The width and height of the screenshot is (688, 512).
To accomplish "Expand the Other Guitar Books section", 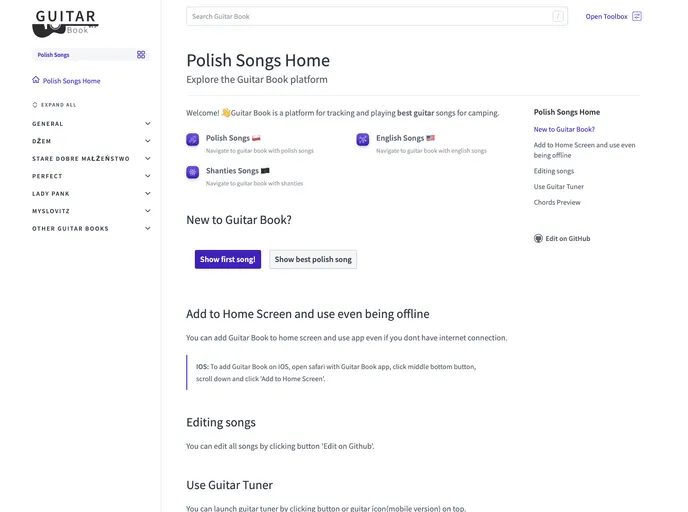I will coord(148,228).
